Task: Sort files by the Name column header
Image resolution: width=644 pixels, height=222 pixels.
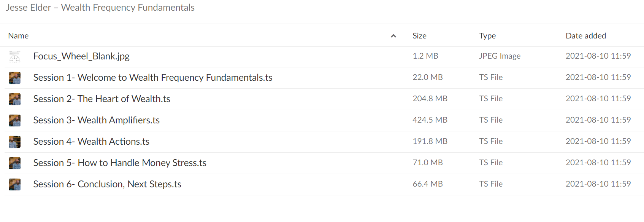Action: (18, 36)
